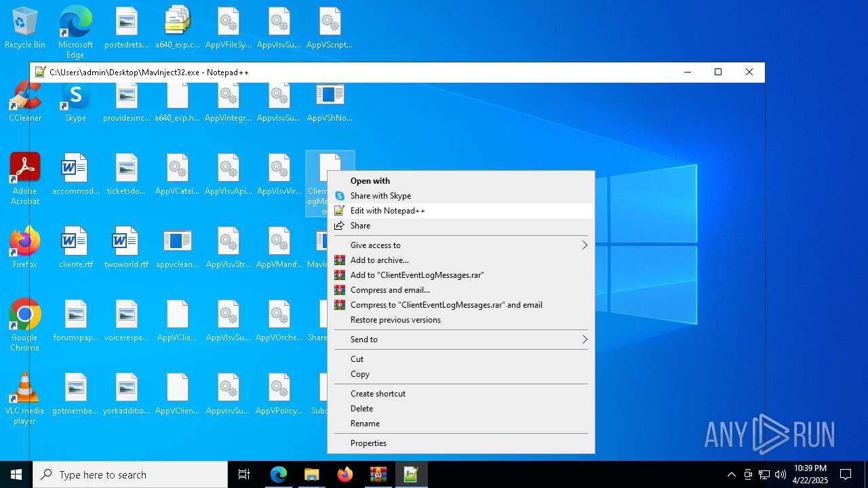Select the yorkadditio... image file icon
Screen dimensions: 868x488
pyautogui.click(x=127, y=394)
